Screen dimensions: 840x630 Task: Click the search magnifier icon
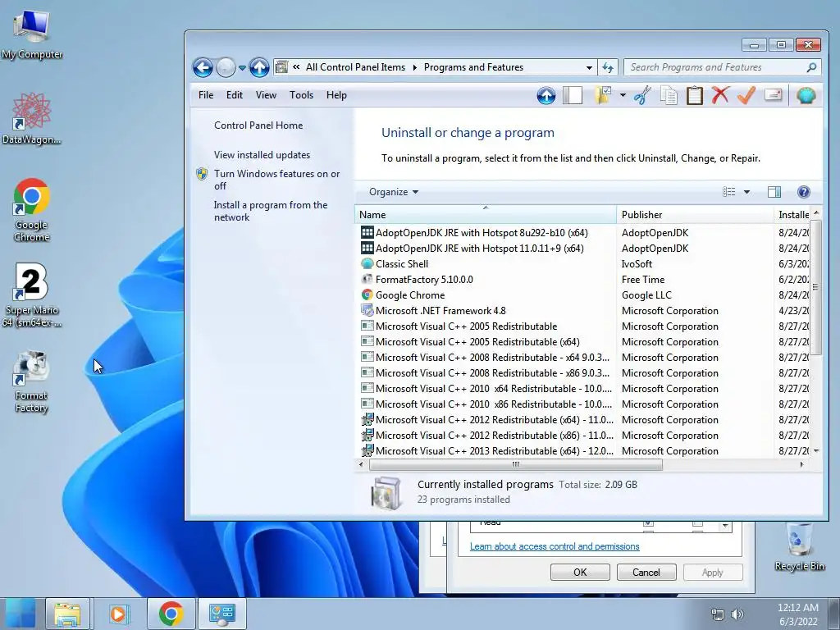click(811, 67)
